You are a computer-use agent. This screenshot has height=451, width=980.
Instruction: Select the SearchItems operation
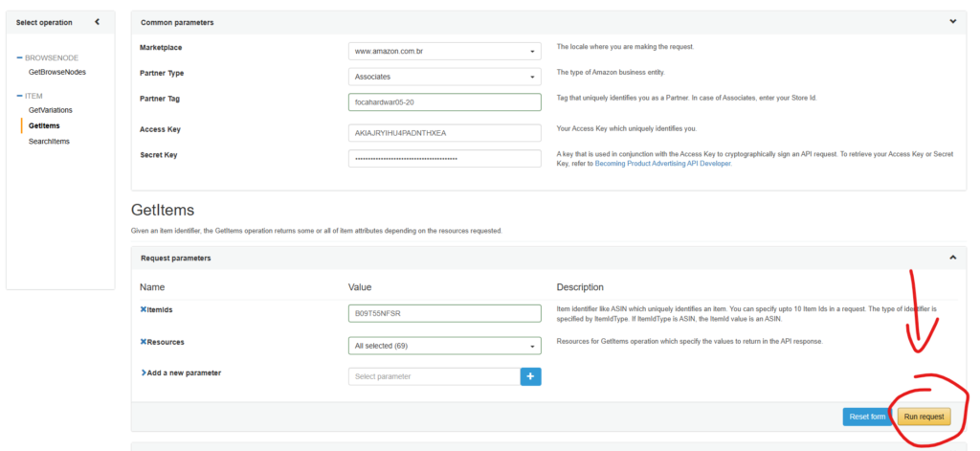point(50,142)
